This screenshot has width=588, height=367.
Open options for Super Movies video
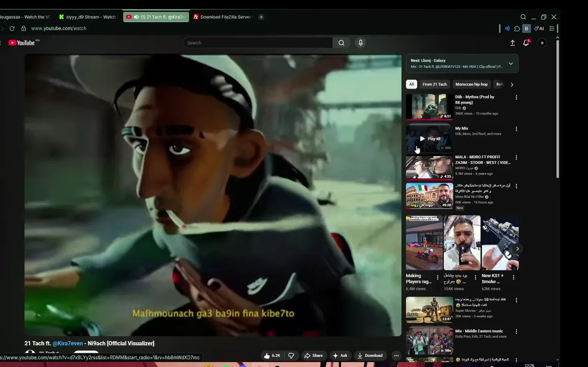(x=516, y=300)
